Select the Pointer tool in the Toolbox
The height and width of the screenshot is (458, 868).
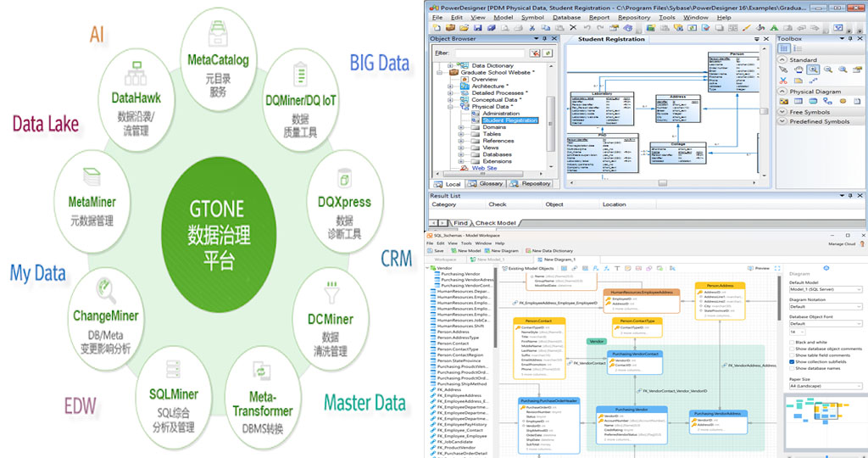point(783,70)
